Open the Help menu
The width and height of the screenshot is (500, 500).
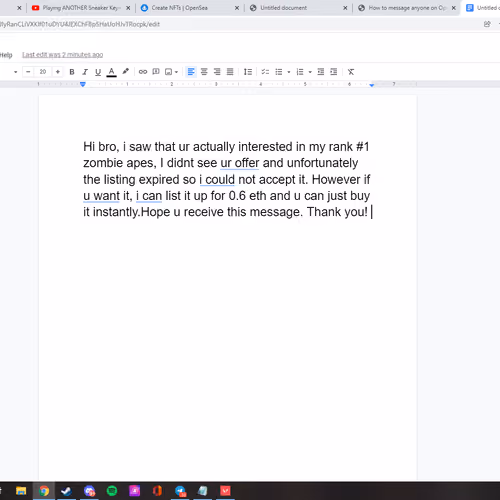pyautogui.click(x=6, y=55)
